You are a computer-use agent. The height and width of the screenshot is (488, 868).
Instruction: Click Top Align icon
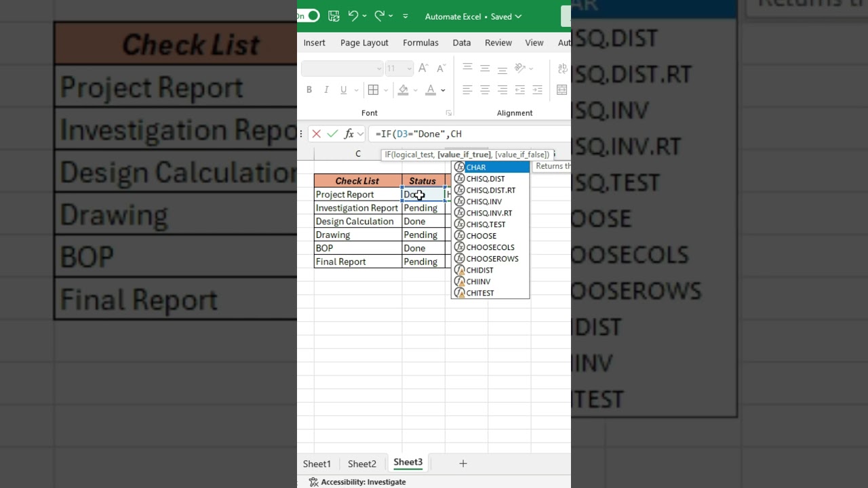[x=467, y=68]
